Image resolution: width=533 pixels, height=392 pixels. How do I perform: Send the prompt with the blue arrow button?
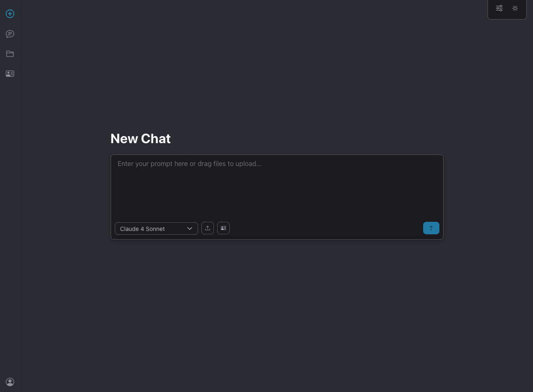pyautogui.click(x=431, y=228)
